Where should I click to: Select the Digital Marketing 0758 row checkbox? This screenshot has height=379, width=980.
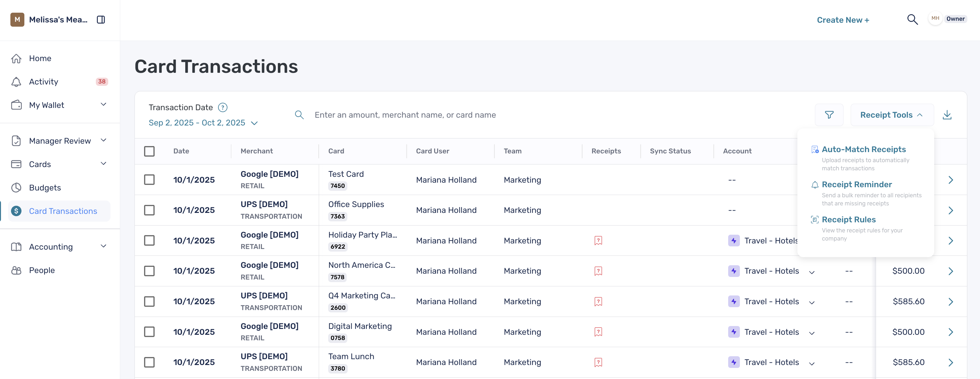tap(149, 332)
